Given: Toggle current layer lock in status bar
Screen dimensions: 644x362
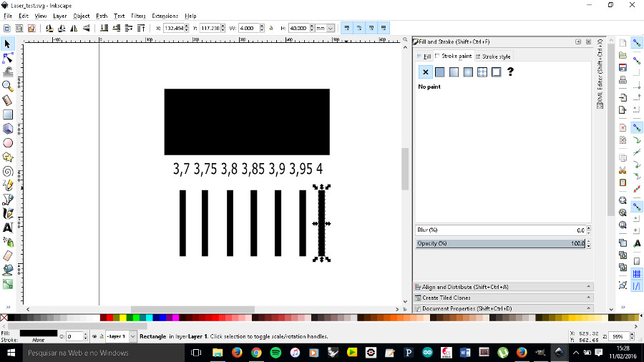Looking at the screenshot, I should coord(101,336).
